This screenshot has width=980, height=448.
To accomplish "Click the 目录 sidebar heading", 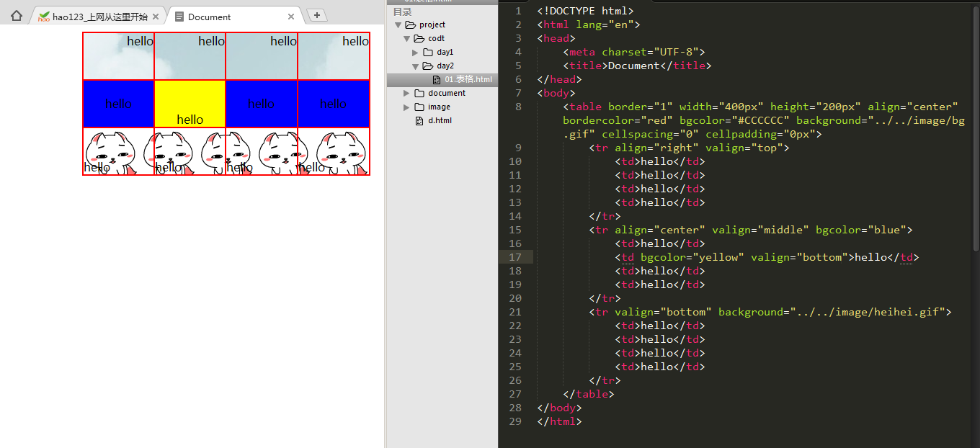I will pyautogui.click(x=401, y=12).
